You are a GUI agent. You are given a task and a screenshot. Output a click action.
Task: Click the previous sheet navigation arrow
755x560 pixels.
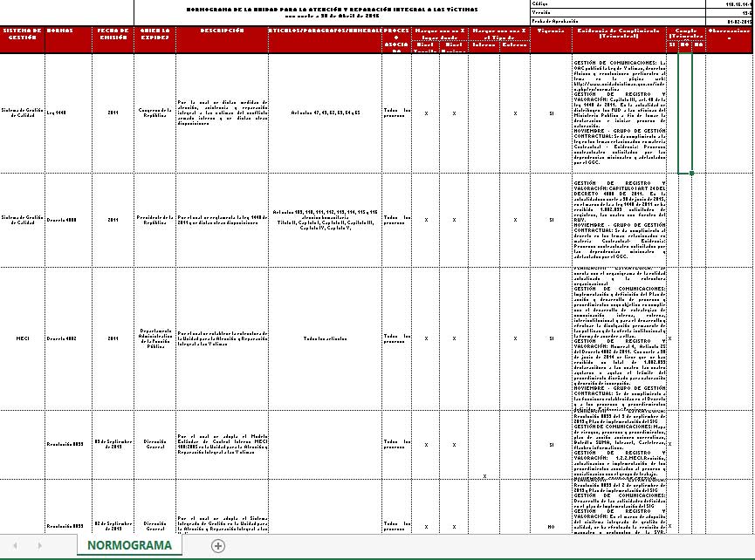click(x=16, y=545)
